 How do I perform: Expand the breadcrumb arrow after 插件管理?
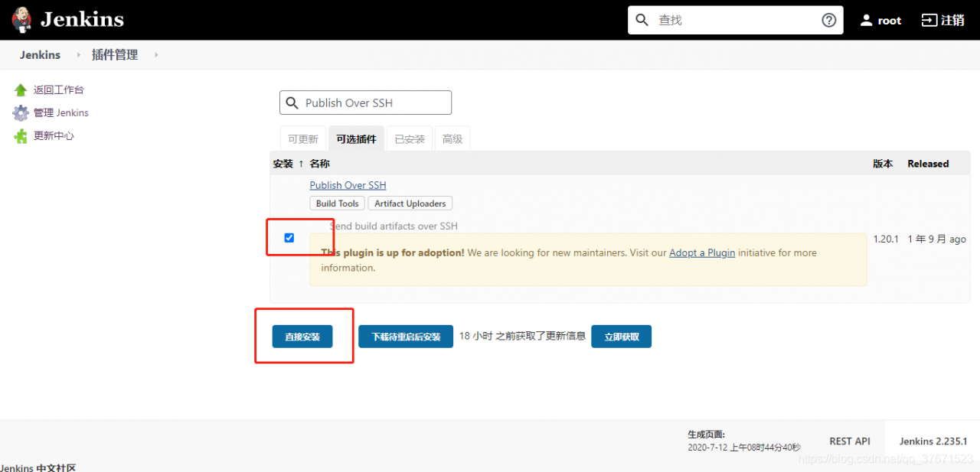(x=156, y=55)
